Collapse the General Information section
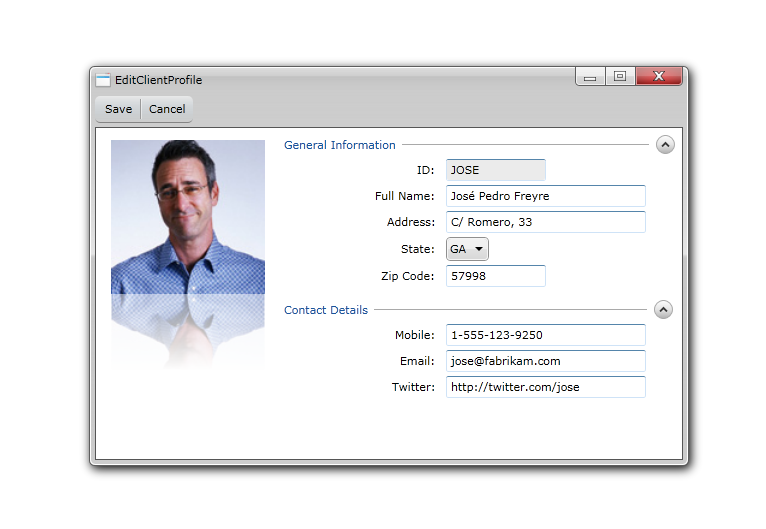 click(x=665, y=145)
